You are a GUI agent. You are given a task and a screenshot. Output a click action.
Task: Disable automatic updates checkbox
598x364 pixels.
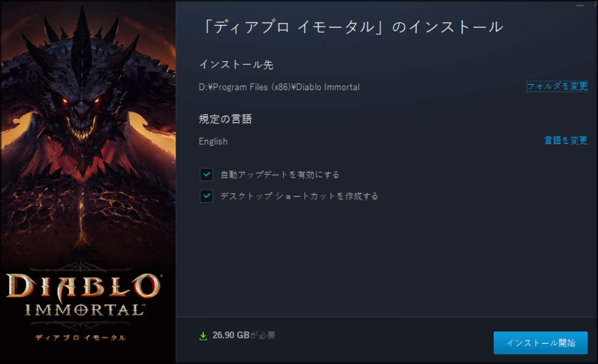click(x=206, y=174)
